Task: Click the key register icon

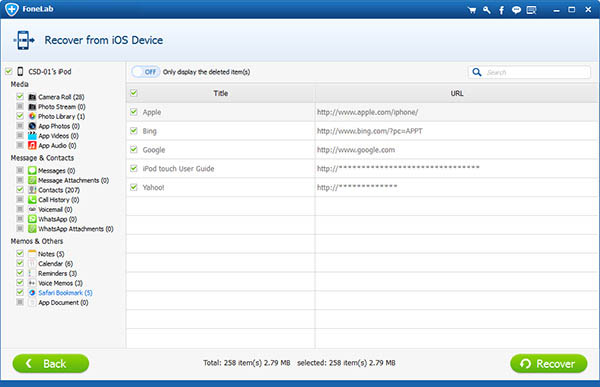Action: tap(487, 10)
